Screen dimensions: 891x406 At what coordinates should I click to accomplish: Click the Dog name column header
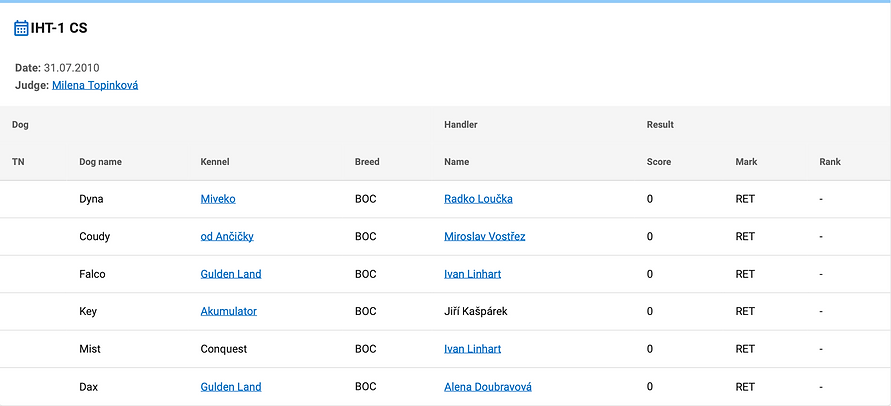pos(100,162)
